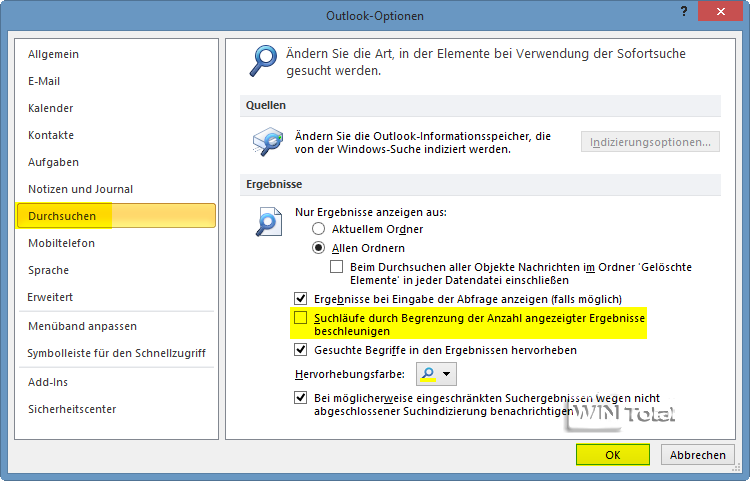Viewport: 750px width, 481px height.
Task: Toggle notification for incomplete Suchindizierung checkbox
Action: click(x=300, y=397)
